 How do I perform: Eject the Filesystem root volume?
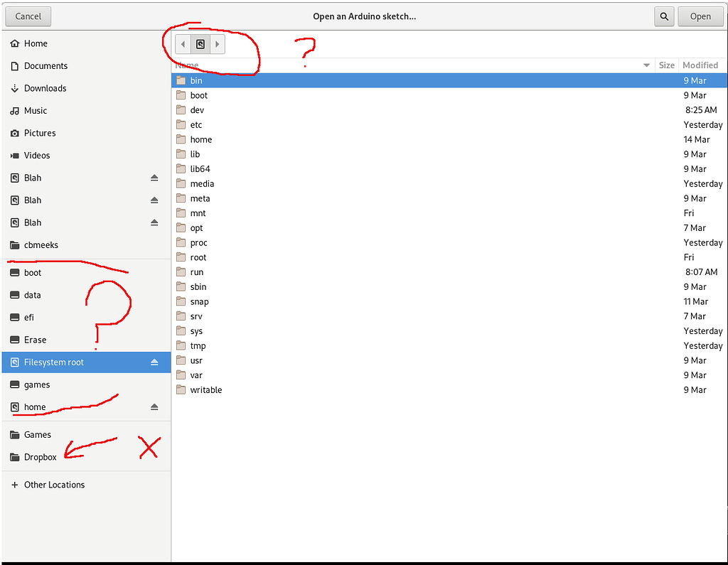[x=154, y=362]
